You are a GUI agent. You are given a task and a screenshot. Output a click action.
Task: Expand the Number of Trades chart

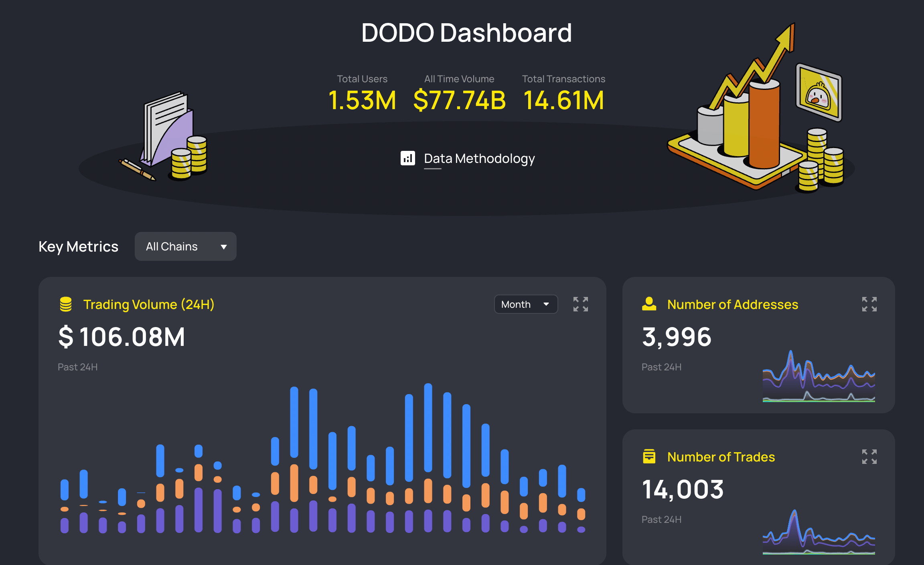pos(869,457)
